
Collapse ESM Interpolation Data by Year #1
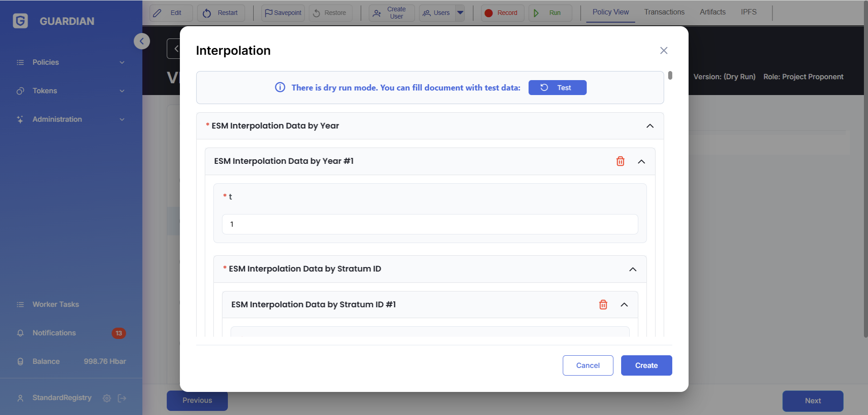(641, 162)
